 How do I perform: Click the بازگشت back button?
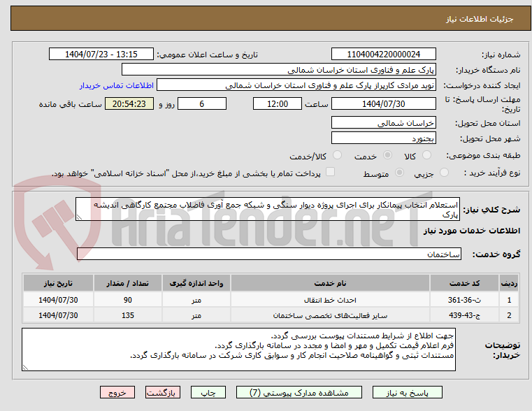tap(162, 392)
